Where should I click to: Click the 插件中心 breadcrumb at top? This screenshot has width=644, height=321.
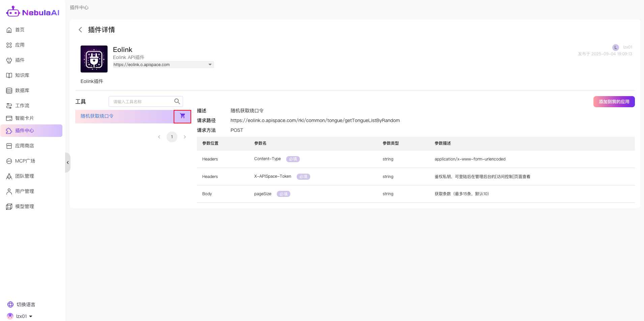pyautogui.click(x=79, y=7)
